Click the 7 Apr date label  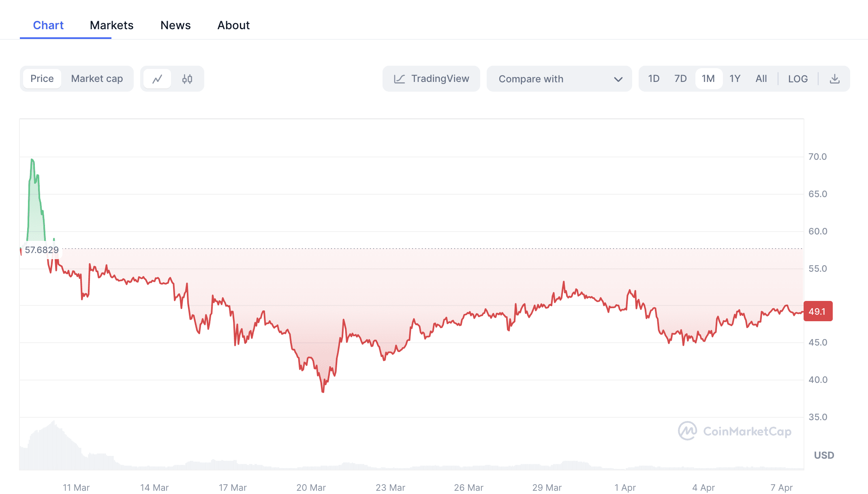(x=781, y=488)
